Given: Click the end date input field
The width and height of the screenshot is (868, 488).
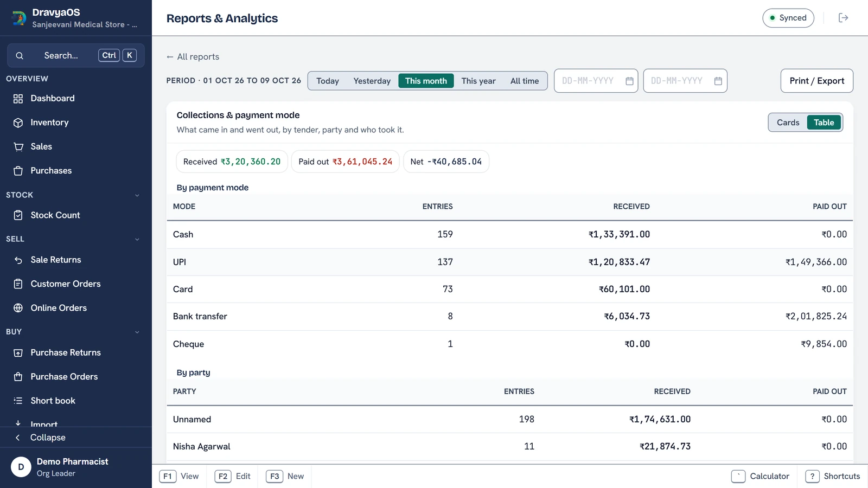Looking at the screenshot, I should click(685, 81).
